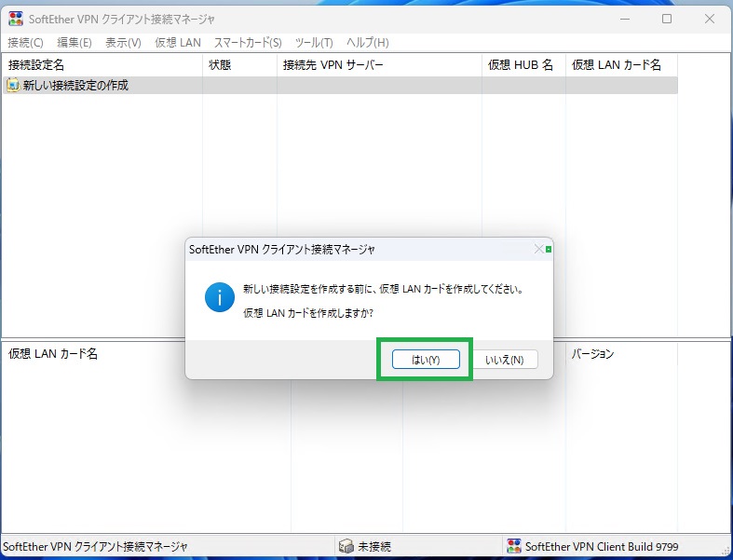Maximize the VPN client manager window
The width and height of the screenshot is (733, 560).
[x=667, y=19]
